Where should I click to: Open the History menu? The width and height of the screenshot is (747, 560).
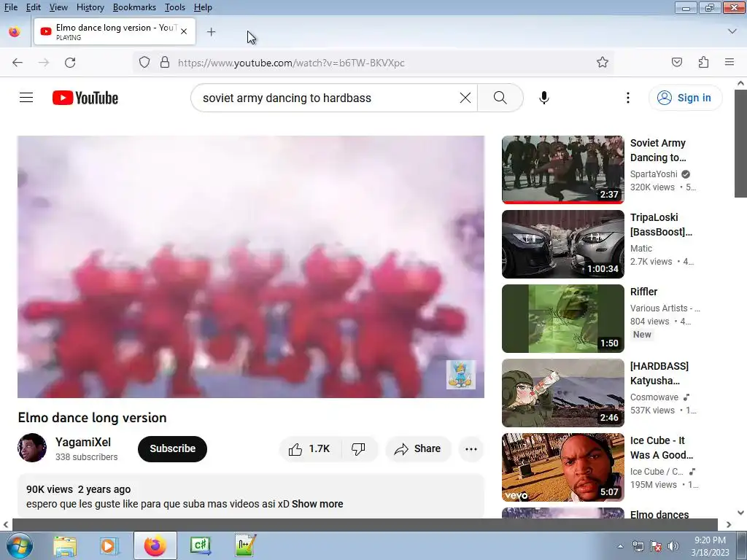(90, 7)
